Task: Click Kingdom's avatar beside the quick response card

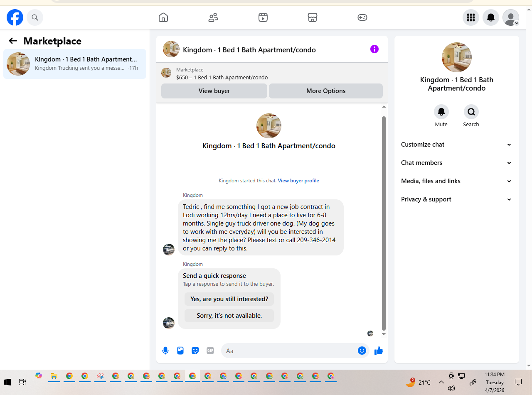Action: (169, 323)
